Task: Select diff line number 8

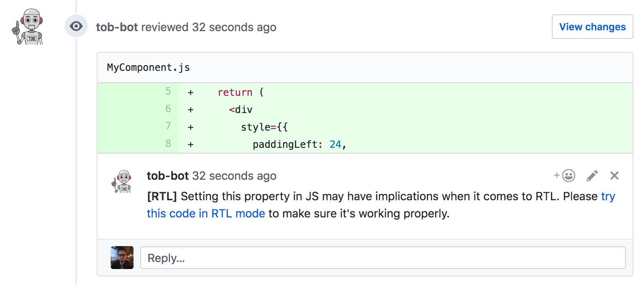Action: tap(168, 144)
